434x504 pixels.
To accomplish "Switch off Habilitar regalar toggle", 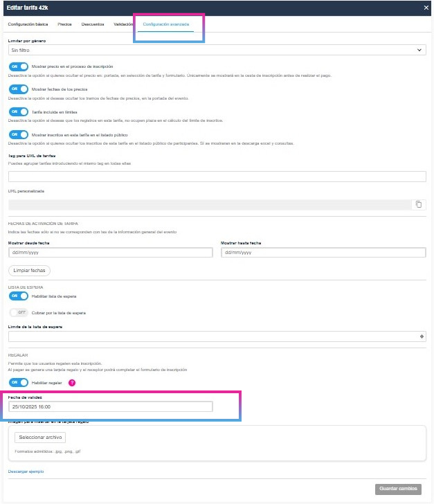I will point(19,382).
